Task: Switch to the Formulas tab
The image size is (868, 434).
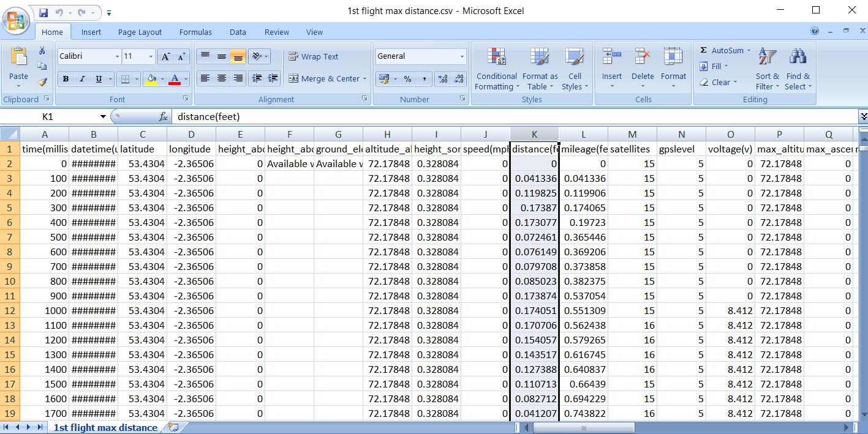Action: (x=195, y=32)
